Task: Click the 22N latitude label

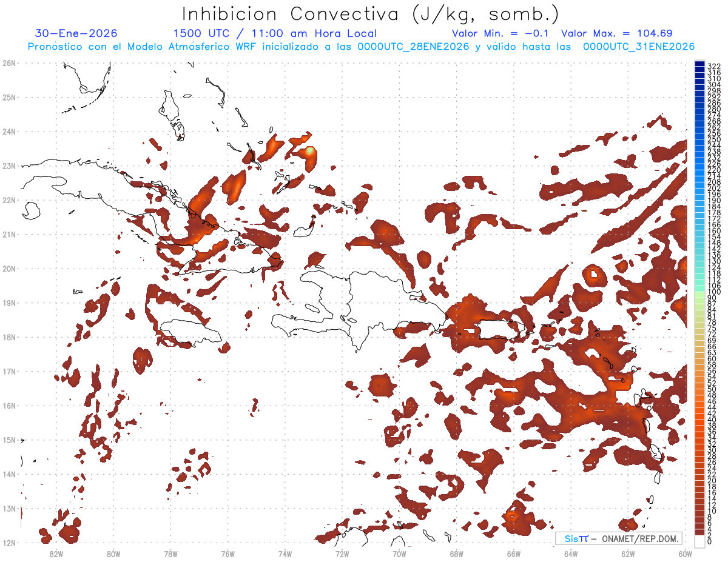Action: pyautogui.click(x=8, y=200)
